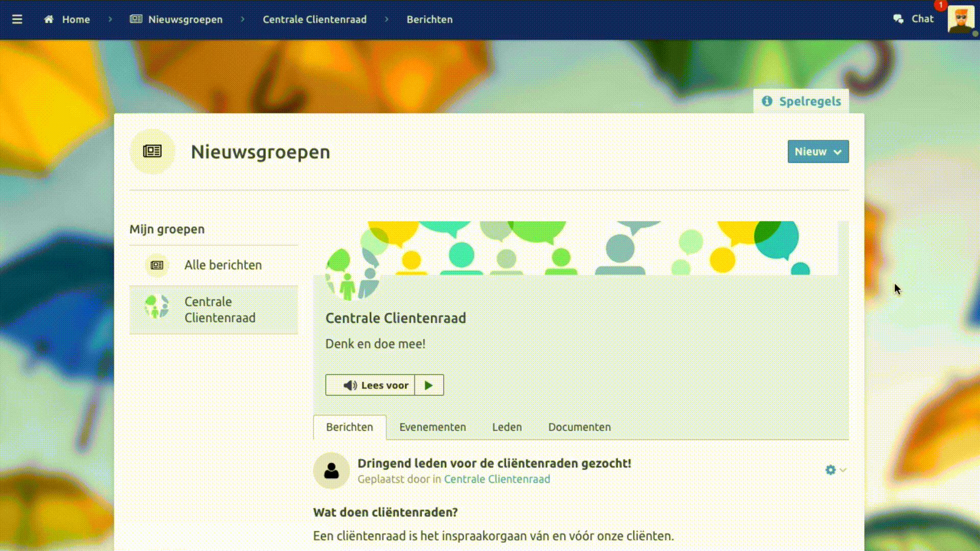
Task: Click the Alle berichten newspaper icon
Action: 157,265
